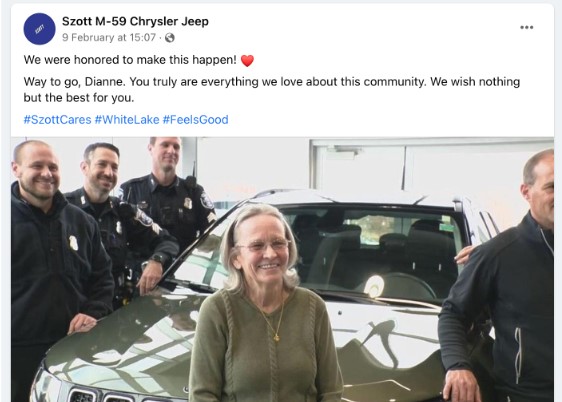Open the 9 February at 15:07 timestamp
562x402 pixels.
pos(109,38)
